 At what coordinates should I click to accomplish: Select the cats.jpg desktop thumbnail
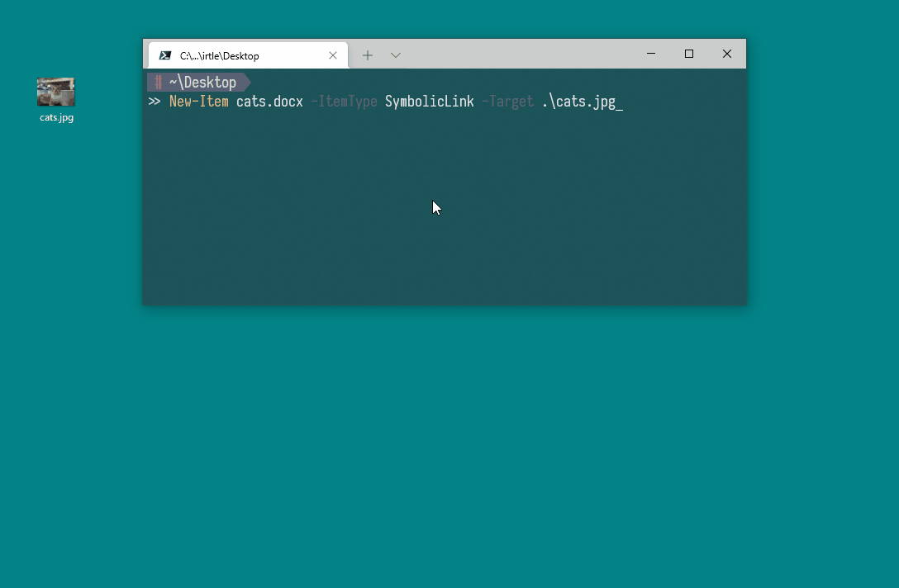[x=55, y=92]
